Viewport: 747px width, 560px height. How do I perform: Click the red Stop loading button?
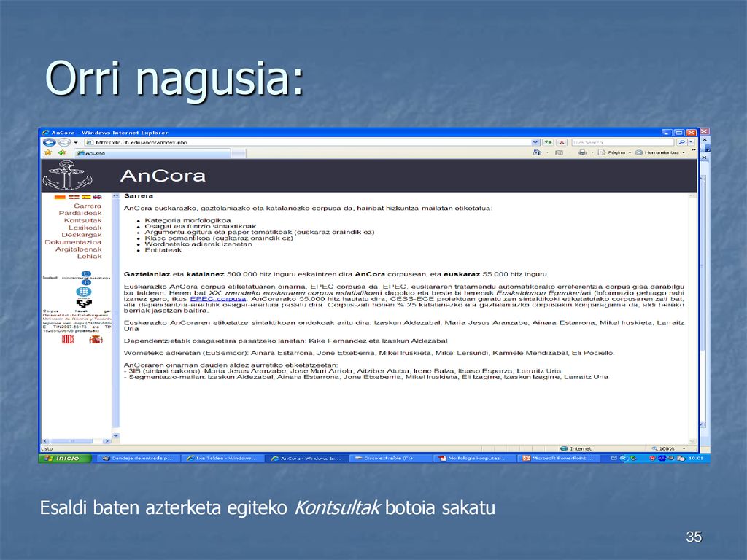click(x=562, y=142)
